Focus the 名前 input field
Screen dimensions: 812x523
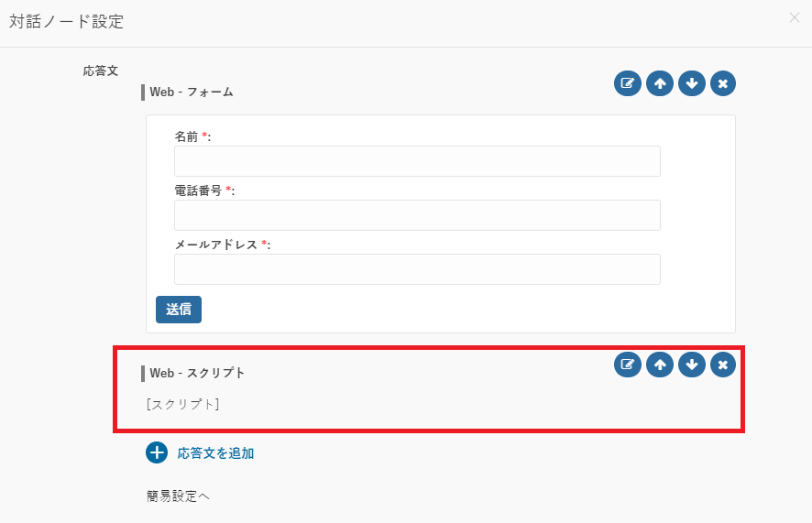point(417,161)
